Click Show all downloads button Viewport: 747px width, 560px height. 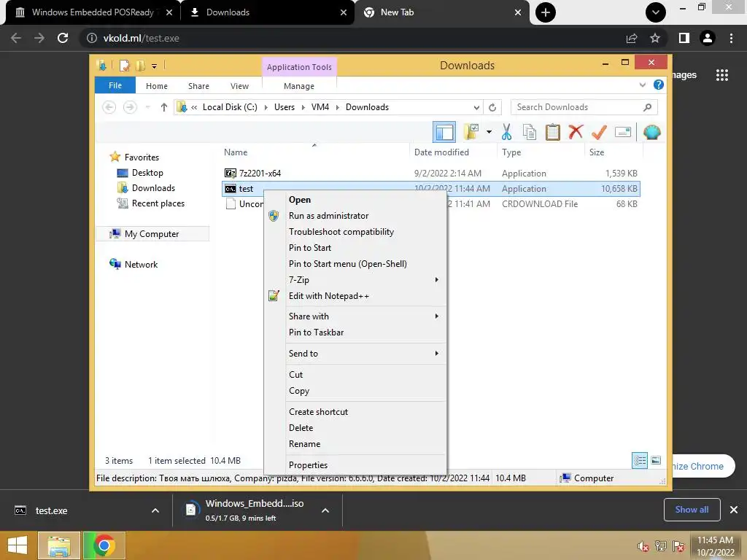pos(692,510)
